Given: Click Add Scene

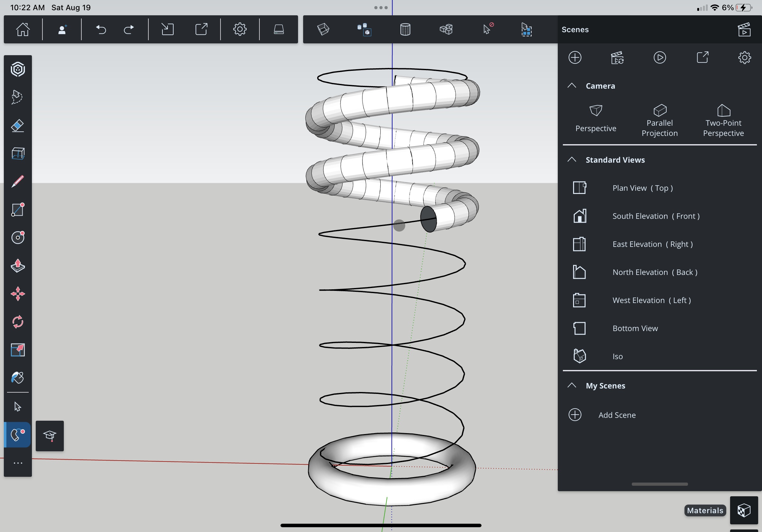Looking at the screenshot, I should [616, 415].
